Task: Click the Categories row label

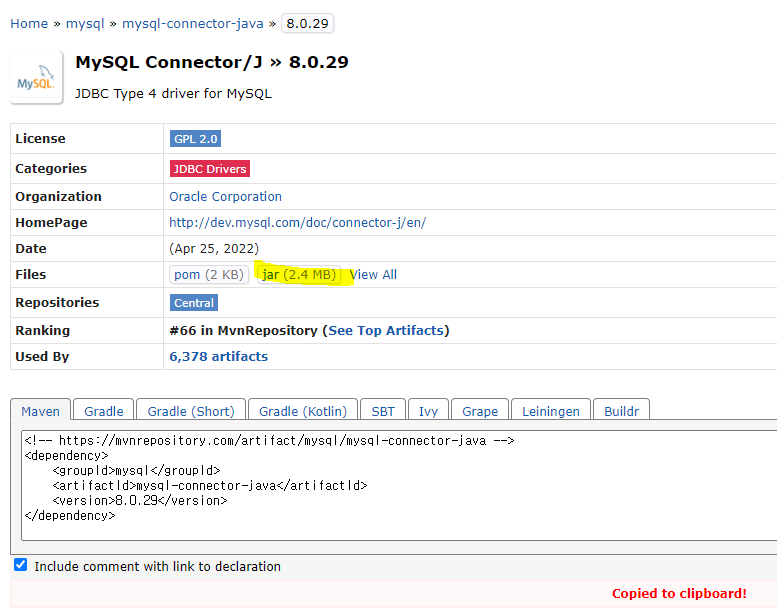Action: [51, 168]
